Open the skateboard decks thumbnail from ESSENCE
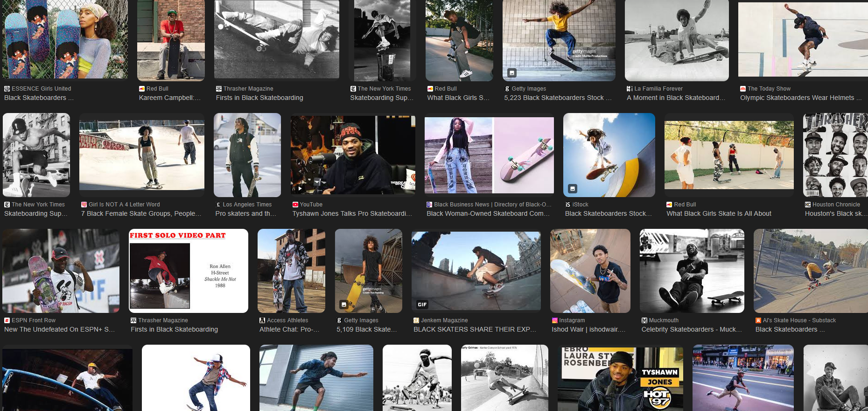868x411 pixels. [65, 39]
